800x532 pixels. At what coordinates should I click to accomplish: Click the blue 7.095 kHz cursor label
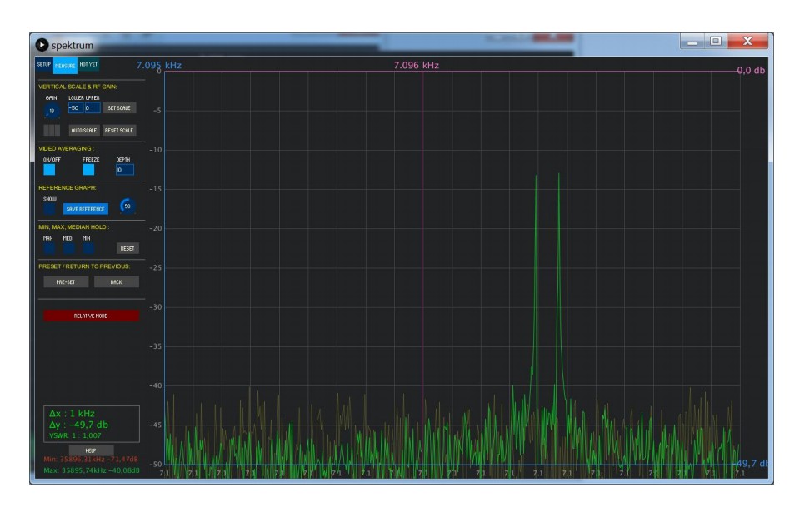tap(158, 65)
